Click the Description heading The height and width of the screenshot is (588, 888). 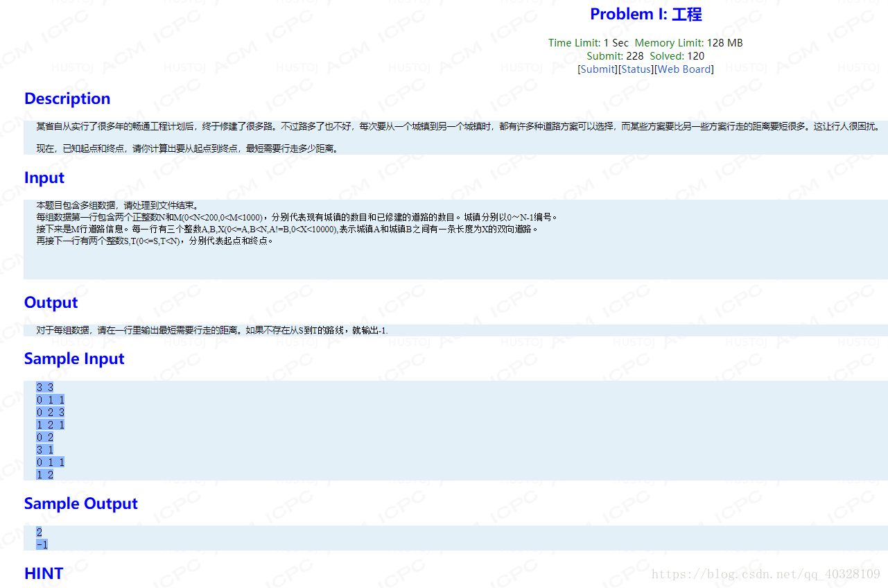click(67, 98)
